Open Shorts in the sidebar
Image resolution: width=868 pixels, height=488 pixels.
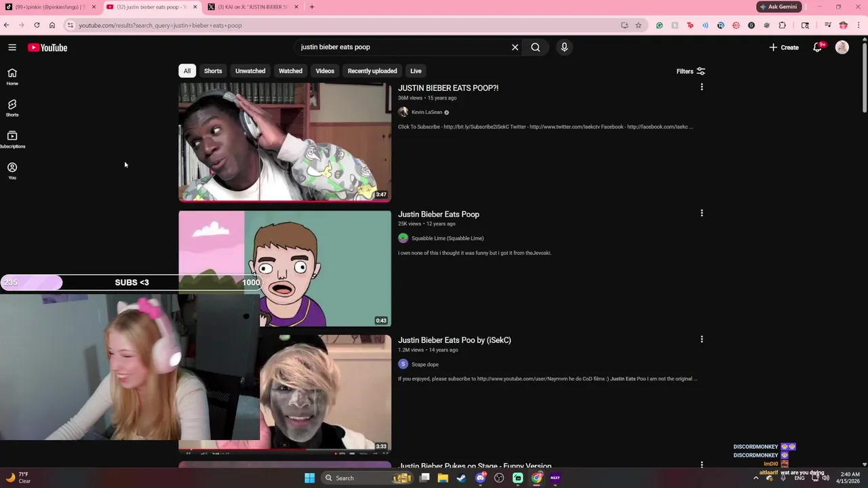pos(12,108)
